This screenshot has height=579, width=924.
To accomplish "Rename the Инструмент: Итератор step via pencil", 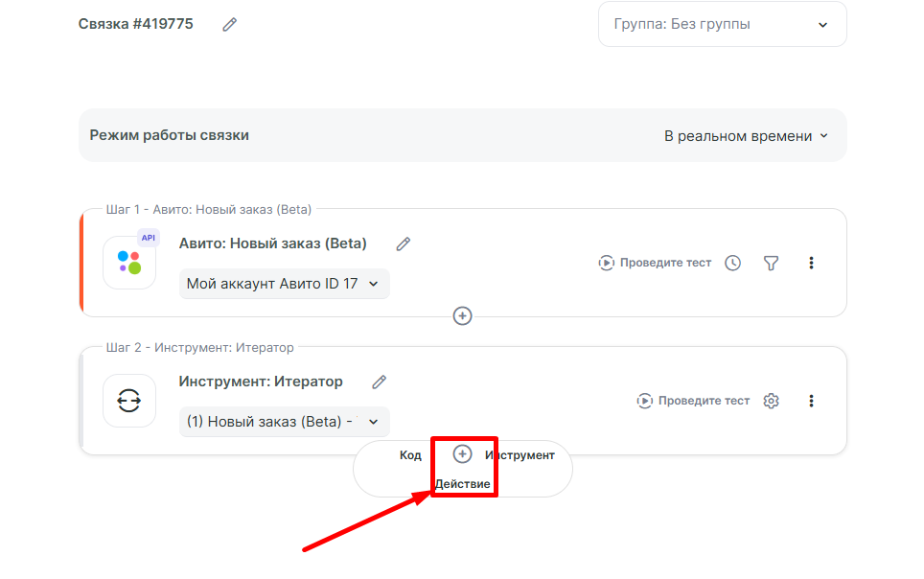I will click(x=380, y=382).
